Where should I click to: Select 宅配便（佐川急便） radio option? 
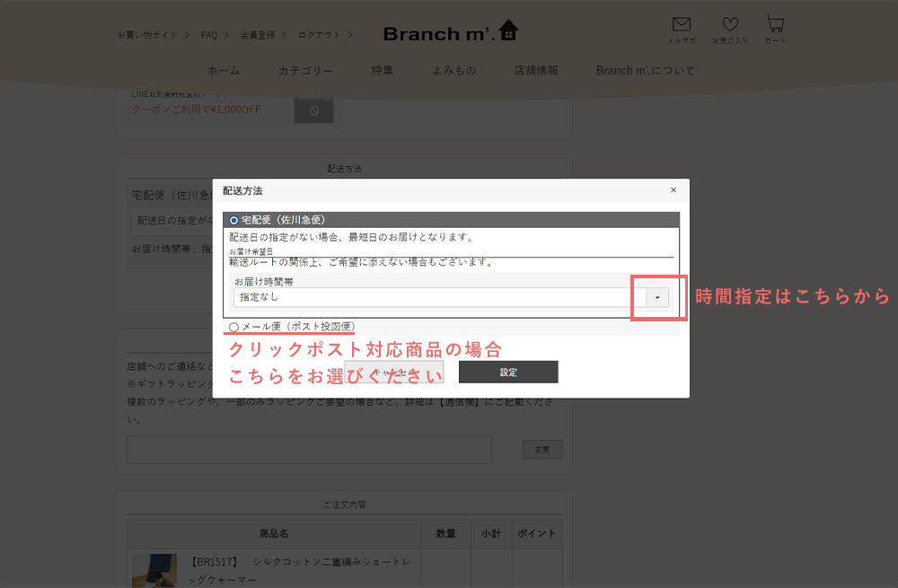(x=234, y=220)
